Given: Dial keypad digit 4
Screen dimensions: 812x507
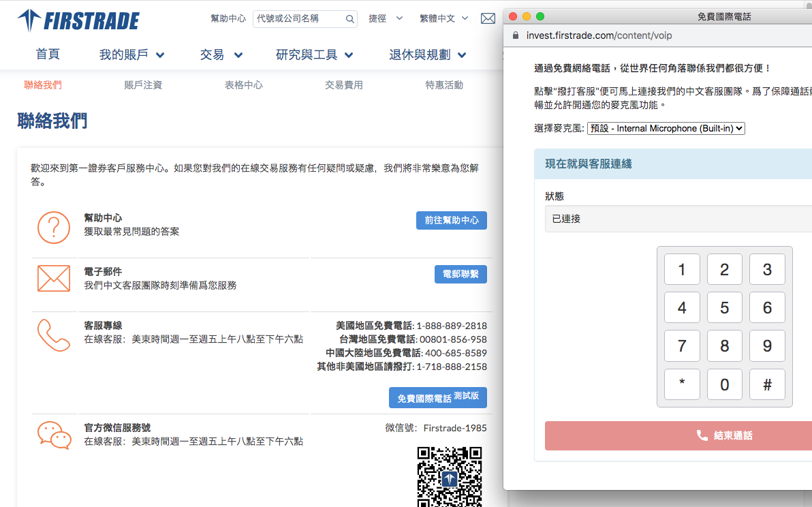Looking at the screenshot, I should (x=682, y=307).
